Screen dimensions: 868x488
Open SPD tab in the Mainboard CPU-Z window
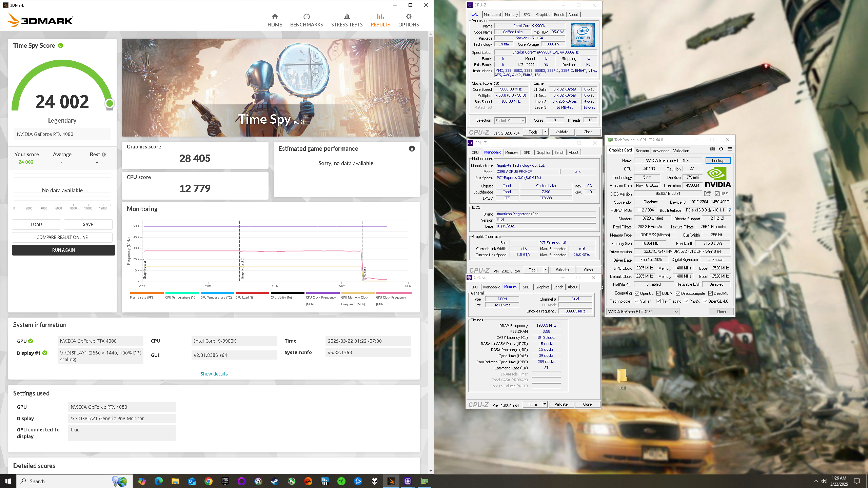click(x=527, y=152)
